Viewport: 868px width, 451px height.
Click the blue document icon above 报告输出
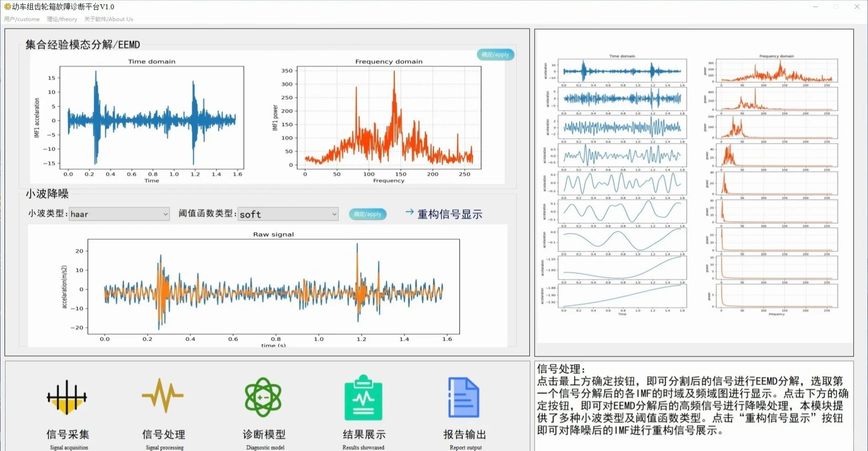pos(464,397)
